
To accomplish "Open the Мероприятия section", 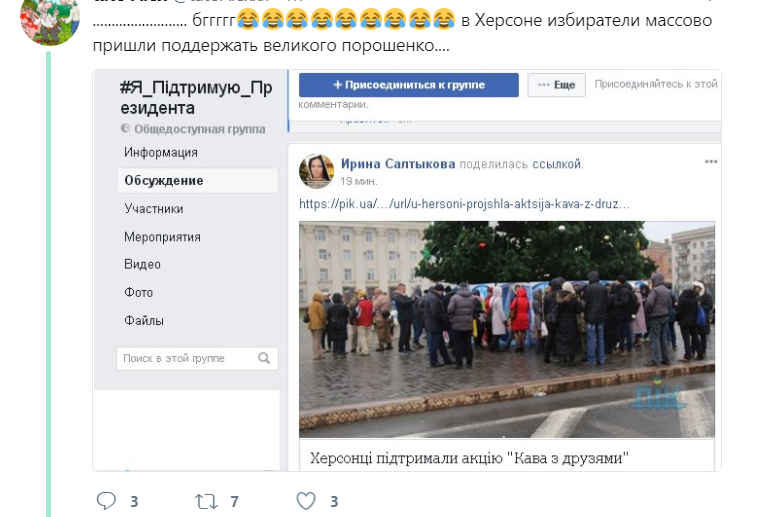I will [x=162, y=237].
